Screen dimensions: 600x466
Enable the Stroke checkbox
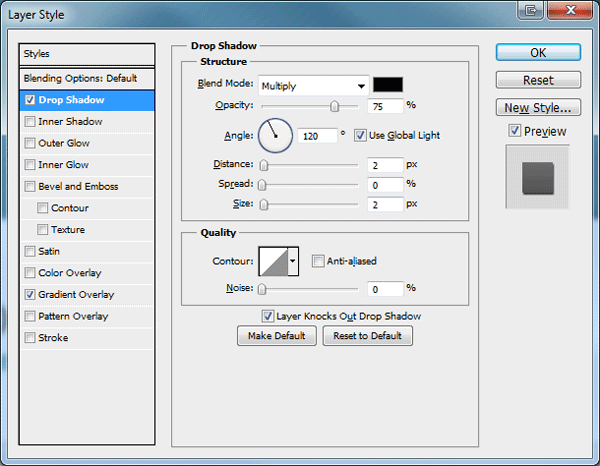click(30, 338)
